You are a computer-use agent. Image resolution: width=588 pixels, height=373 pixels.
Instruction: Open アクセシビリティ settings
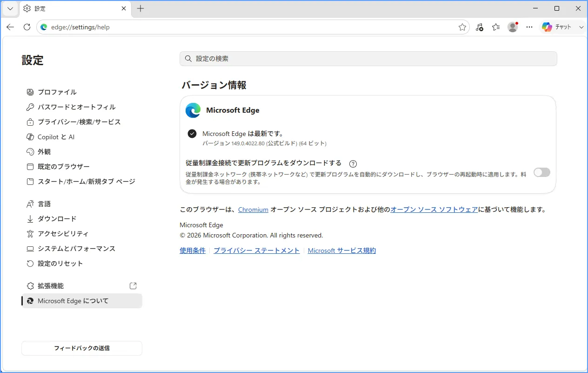[x=82, y=234]
